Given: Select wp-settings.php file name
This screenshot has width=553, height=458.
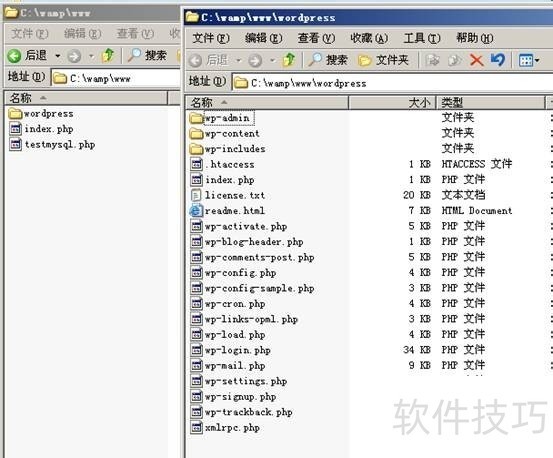Looking at the screenshot, I should [x=246, y=381].
